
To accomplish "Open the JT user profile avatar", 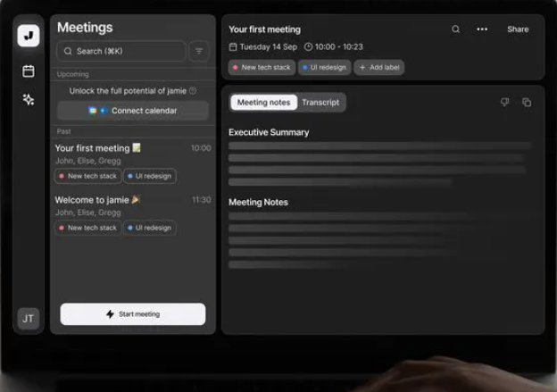I will [28, 319].
